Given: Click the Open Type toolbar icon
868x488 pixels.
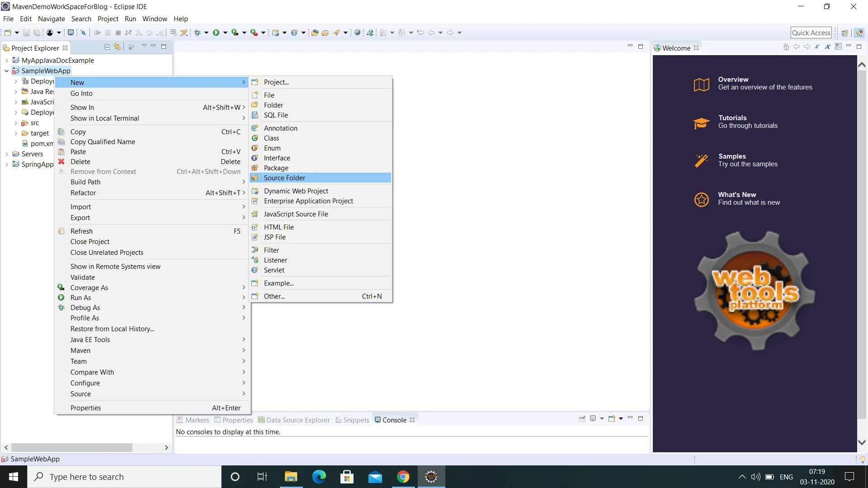Looking at the screenshot, I should point(315,33).
